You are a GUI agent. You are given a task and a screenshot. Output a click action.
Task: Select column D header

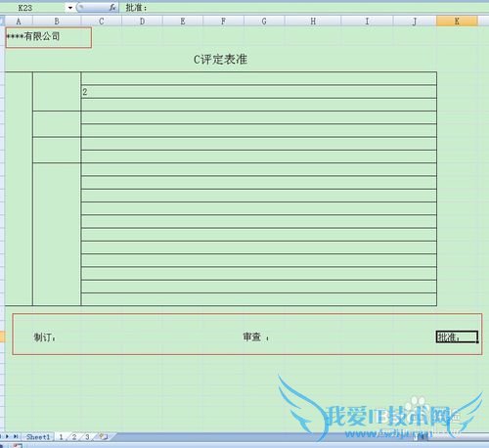142,22
